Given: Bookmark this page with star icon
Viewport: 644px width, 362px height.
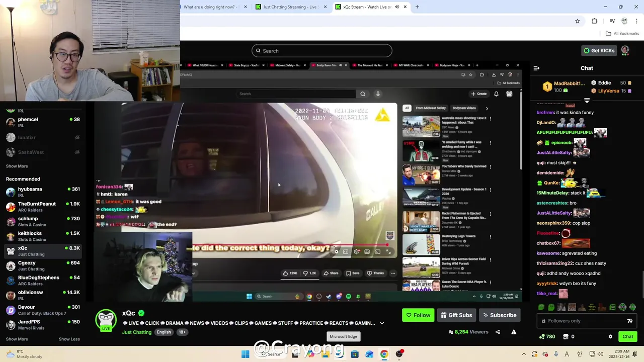Looking at the screenshot, I should point(578,21).
